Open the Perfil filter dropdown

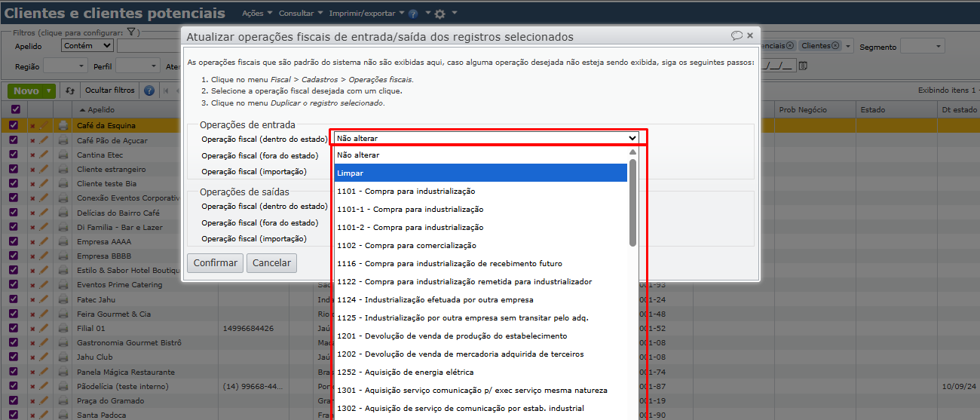138,66
